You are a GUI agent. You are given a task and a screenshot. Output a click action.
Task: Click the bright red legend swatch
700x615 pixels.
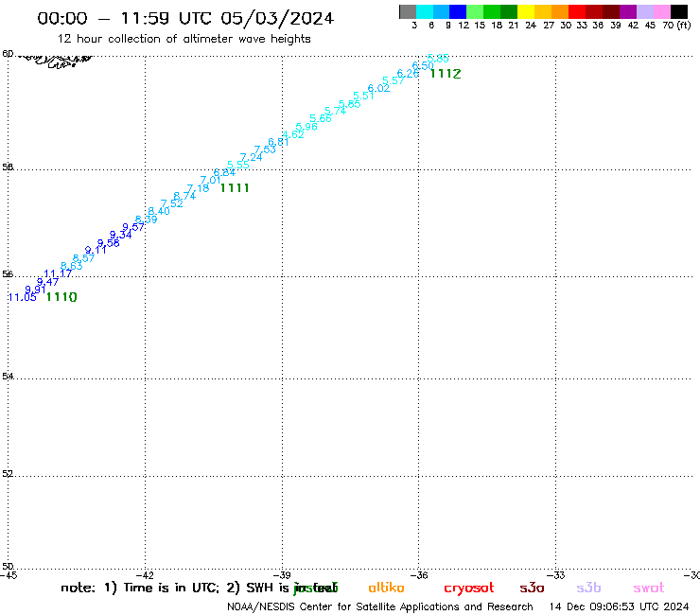[577, 11]
